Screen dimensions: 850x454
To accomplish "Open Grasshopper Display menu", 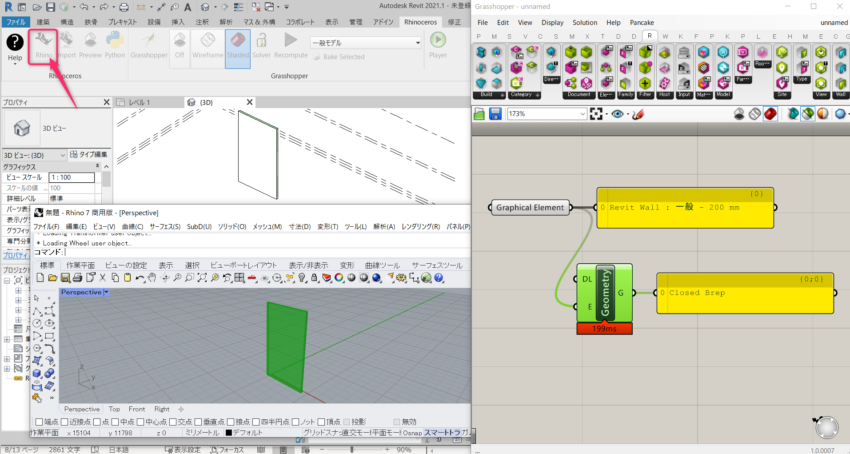I will click(x=552, y=22).
